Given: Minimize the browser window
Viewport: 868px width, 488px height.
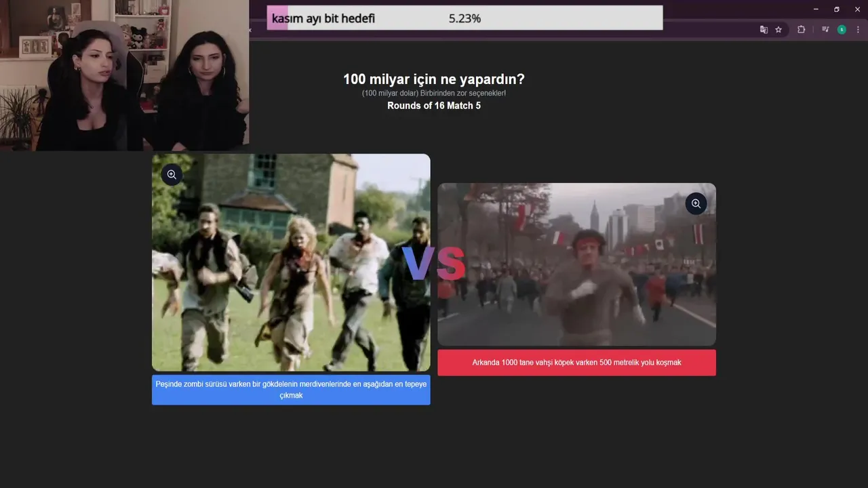Looking at the screenshot, I should (816, 9).
